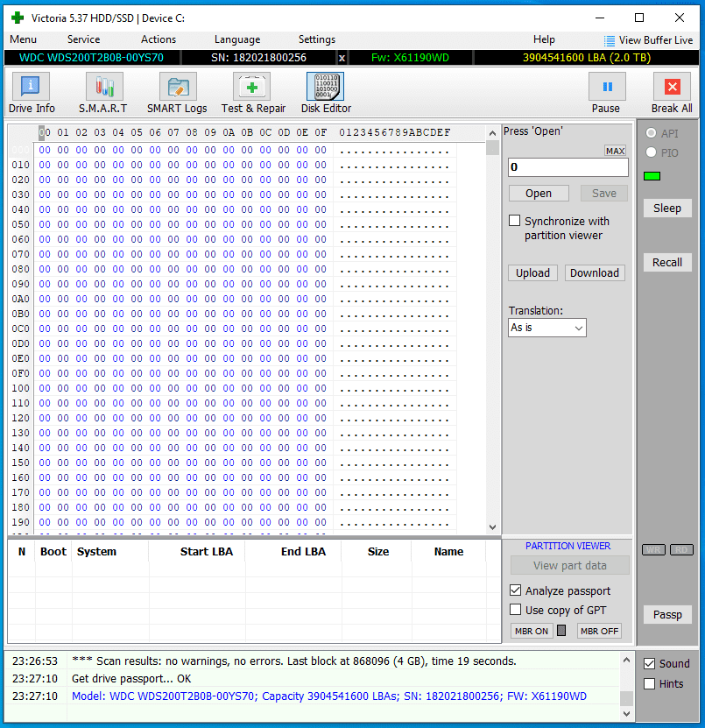Click the Passp button
705x728 pixels.
click(667, 614)
